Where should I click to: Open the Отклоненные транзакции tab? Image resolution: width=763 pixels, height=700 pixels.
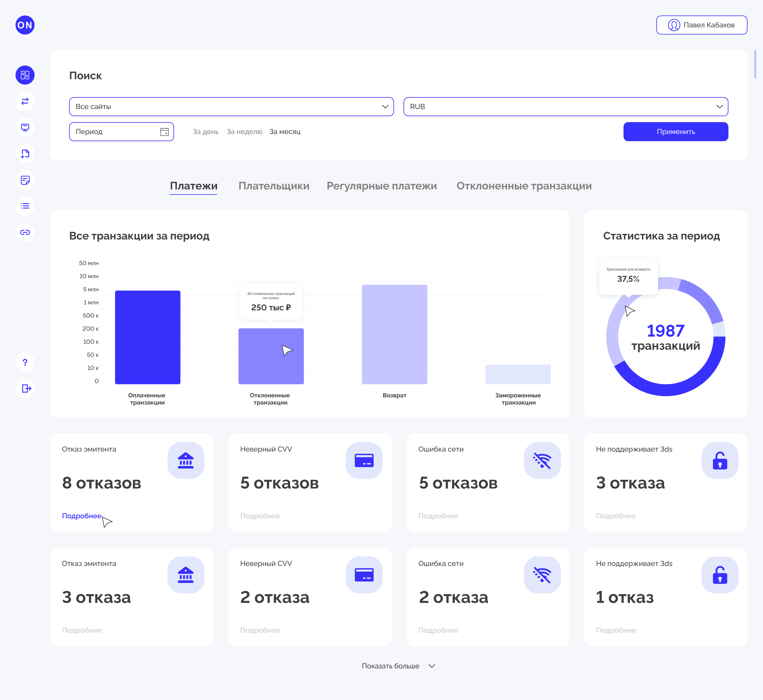point(524,186)
